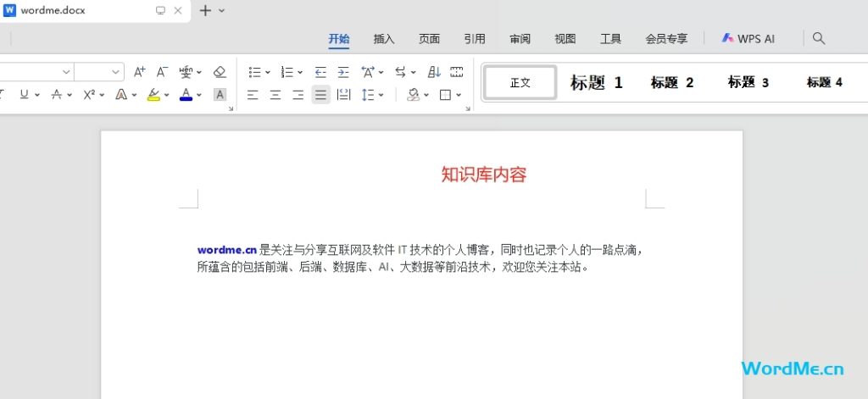Apply 正文 style

point(520,83)
